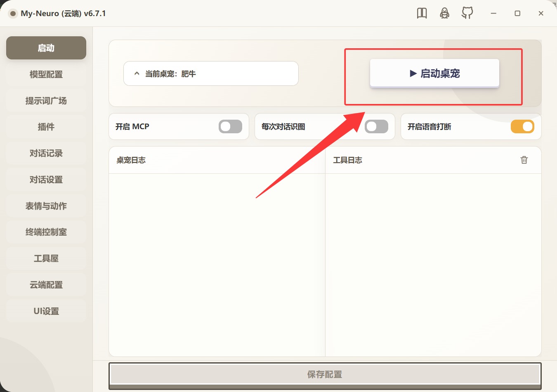Minimize the My-Neuro window
This screenshot has height=392, width=557.
tap(493, 14)
